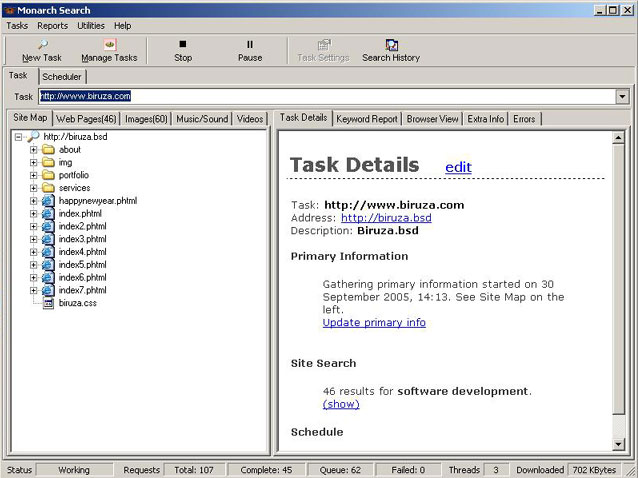Open the Utilities menu
This screenshot has width=638, height=478.
91,26
